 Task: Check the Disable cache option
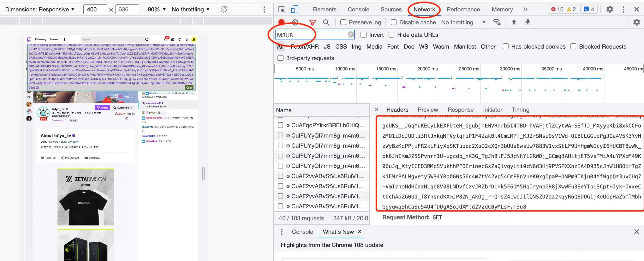394,22
